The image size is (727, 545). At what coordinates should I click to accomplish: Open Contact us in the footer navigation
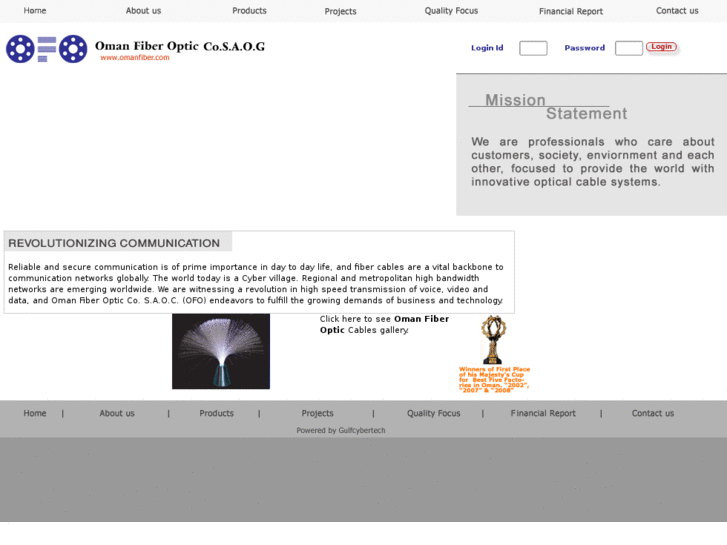653,413
